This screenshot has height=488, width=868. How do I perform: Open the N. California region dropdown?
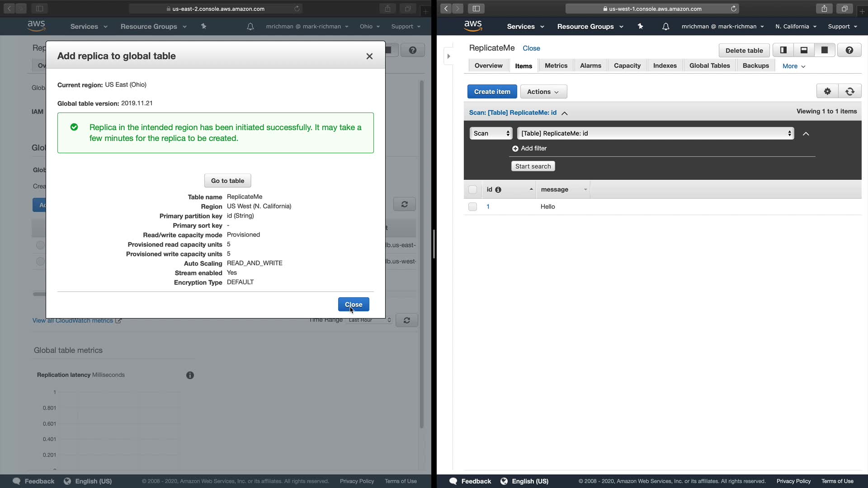(796, 27)
